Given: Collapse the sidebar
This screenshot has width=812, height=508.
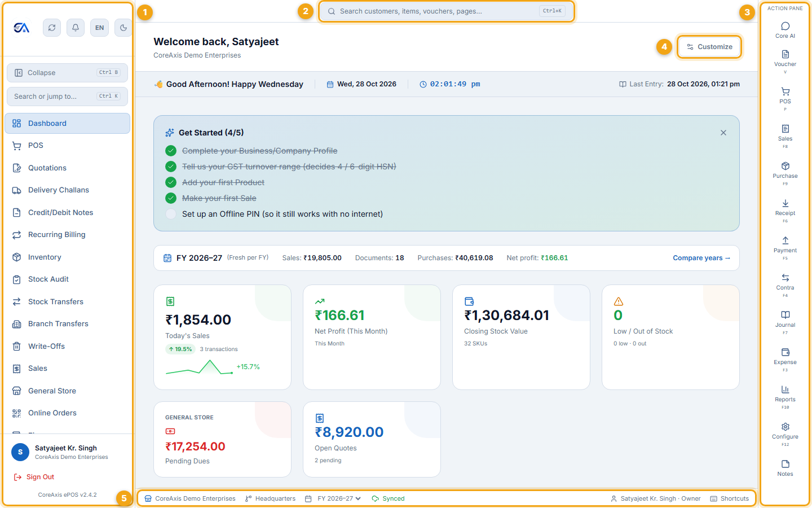Looking at the screenshot, I should pyautogui.click(x=67, y=73).
